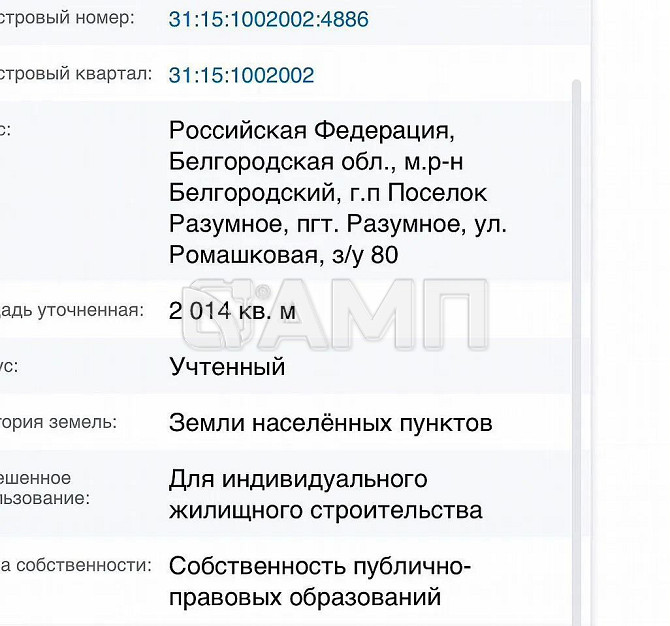
Task: Click the label ending with номер
Action: point(67,18)
